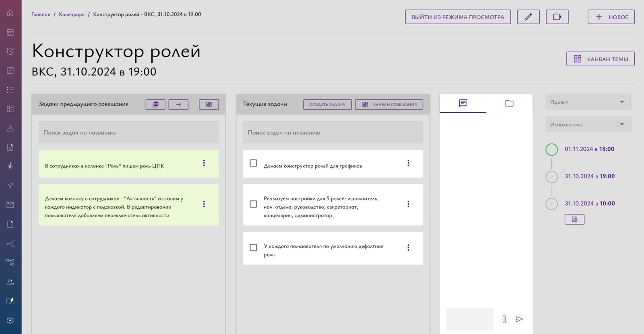Open the settings gear icon in sidebar

pos(10,320)
